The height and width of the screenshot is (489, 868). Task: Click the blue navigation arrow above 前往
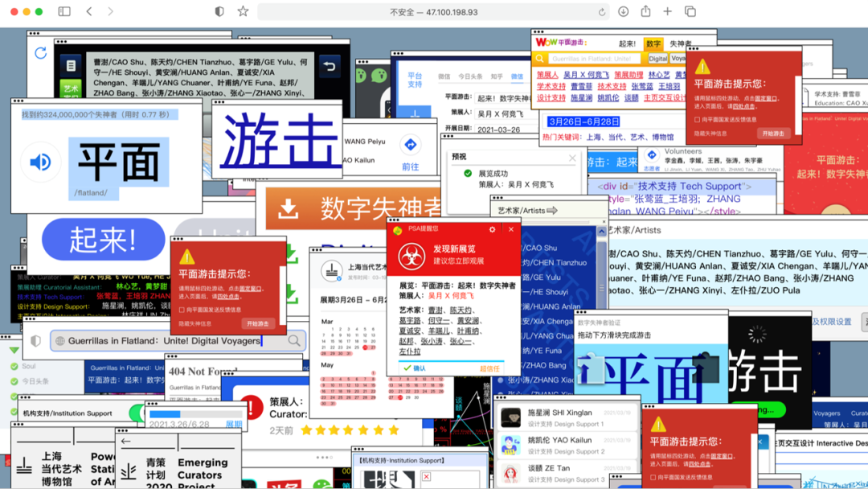[x=411, y=145]
